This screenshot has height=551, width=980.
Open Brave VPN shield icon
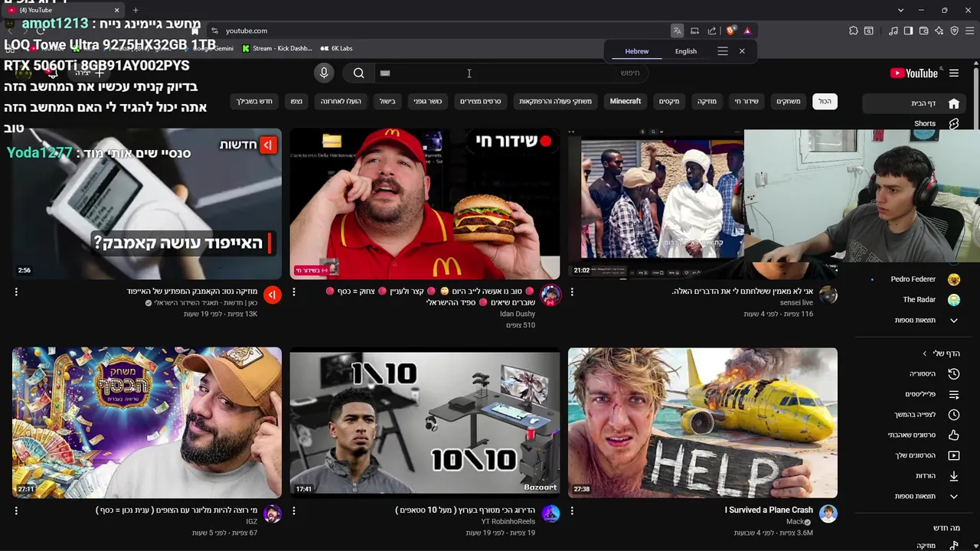(954, 31)
